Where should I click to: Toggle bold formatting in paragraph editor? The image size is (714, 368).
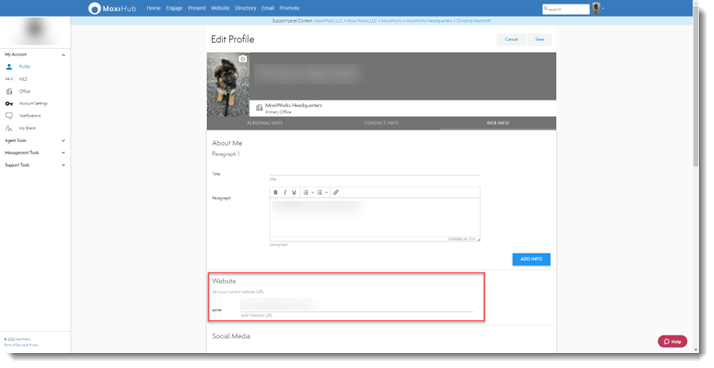275,193
